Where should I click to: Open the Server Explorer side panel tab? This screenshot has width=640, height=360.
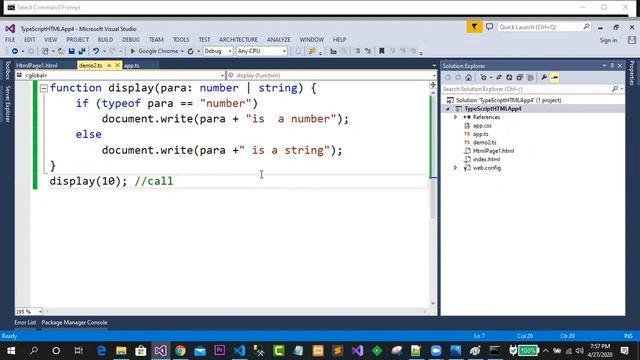[x=7, y=104]
